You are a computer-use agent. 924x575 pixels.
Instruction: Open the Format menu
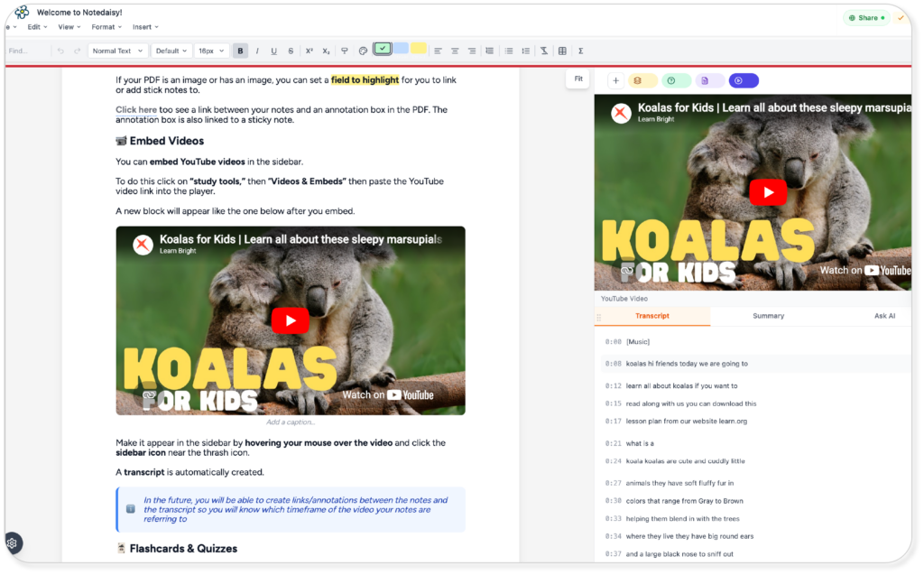pos(106,27)
